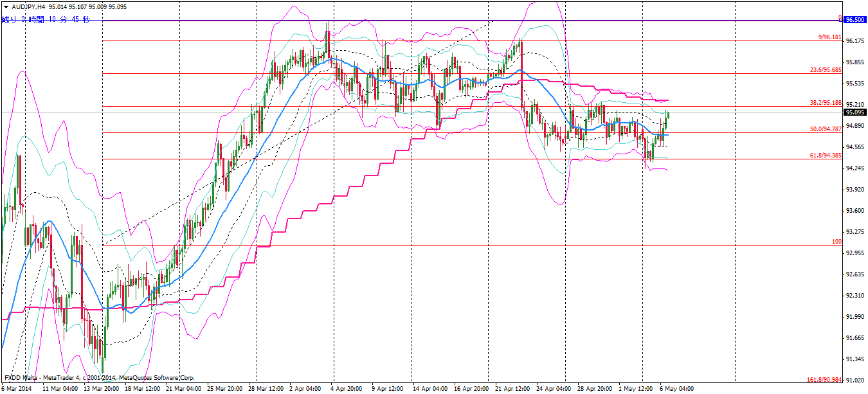Click the time axis label 6 Mar 2014
The image size is (868, 394).
pyautogui.click(x=17, y=389)
